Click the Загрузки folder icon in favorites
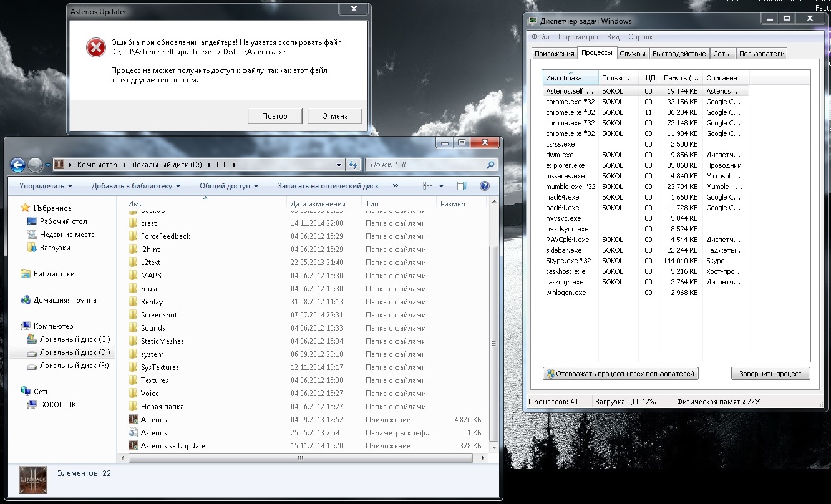Screen dimensions: 831x504 tap(32, 247)
